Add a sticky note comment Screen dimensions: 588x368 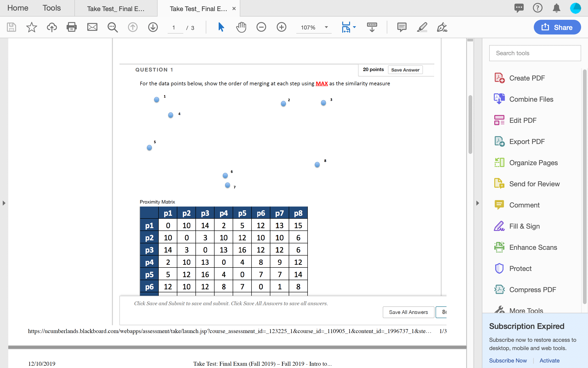(x=402, y=27)
